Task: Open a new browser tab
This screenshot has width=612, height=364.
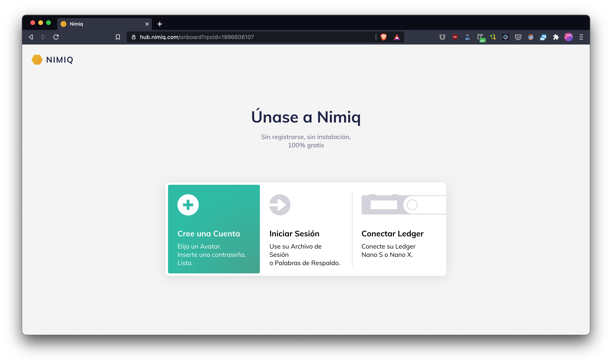Action: (x=160, y=24)
